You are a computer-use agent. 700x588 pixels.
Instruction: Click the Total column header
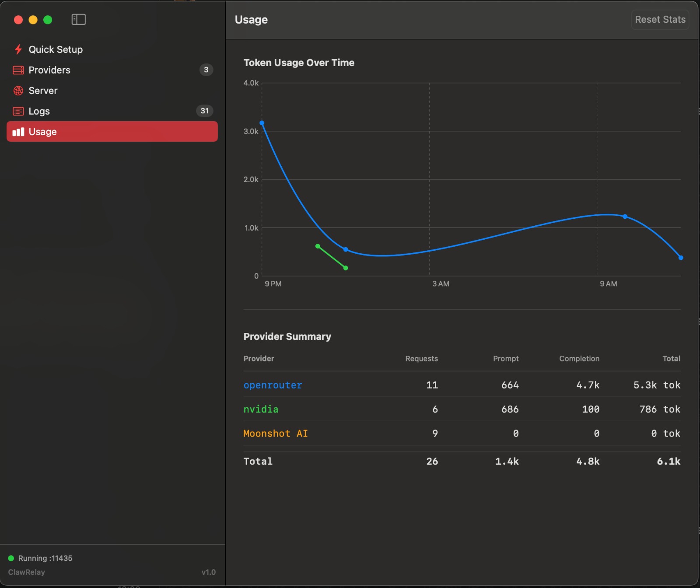coord(671,359)
